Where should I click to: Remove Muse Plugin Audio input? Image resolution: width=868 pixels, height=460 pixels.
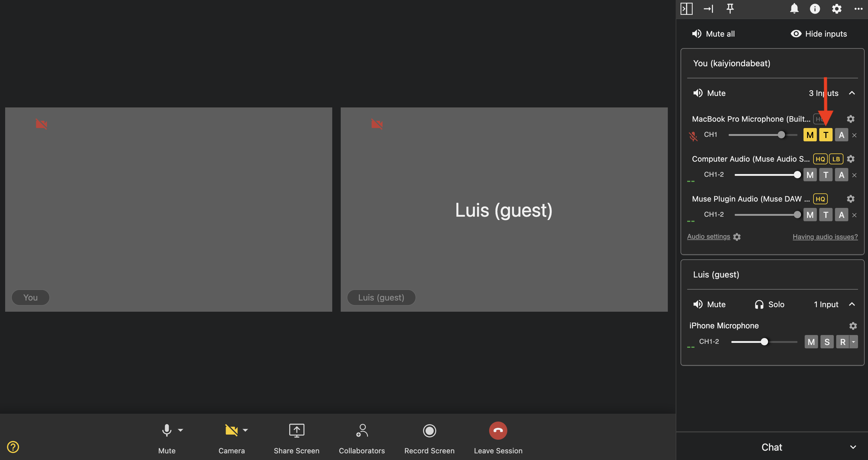[854, 215]
